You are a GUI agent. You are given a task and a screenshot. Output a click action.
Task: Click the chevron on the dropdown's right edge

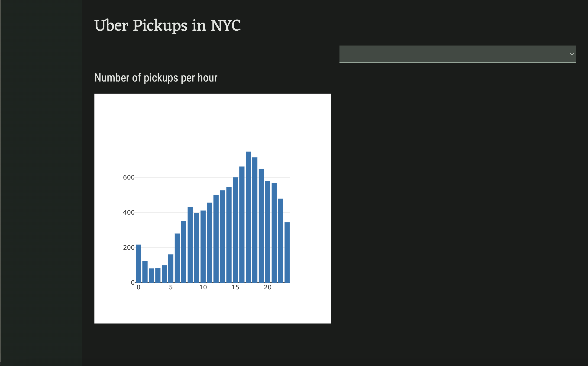572,54
